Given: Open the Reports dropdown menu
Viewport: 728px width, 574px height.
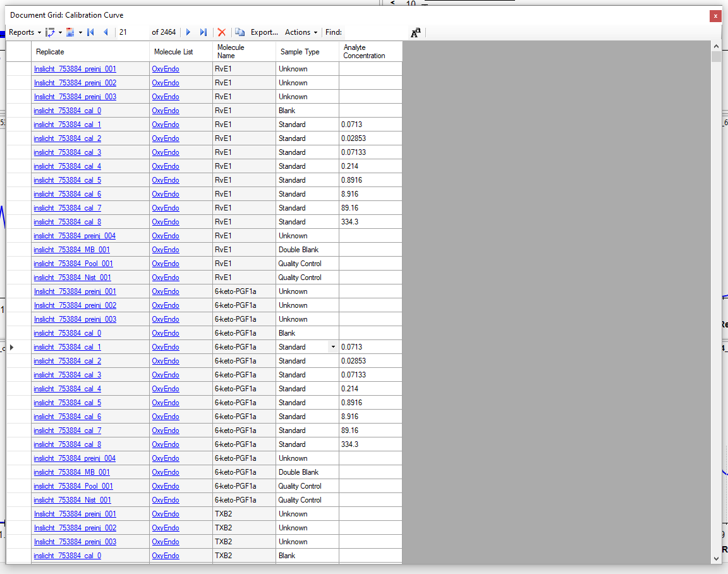Looking at the screenshot, I should 25,32.
